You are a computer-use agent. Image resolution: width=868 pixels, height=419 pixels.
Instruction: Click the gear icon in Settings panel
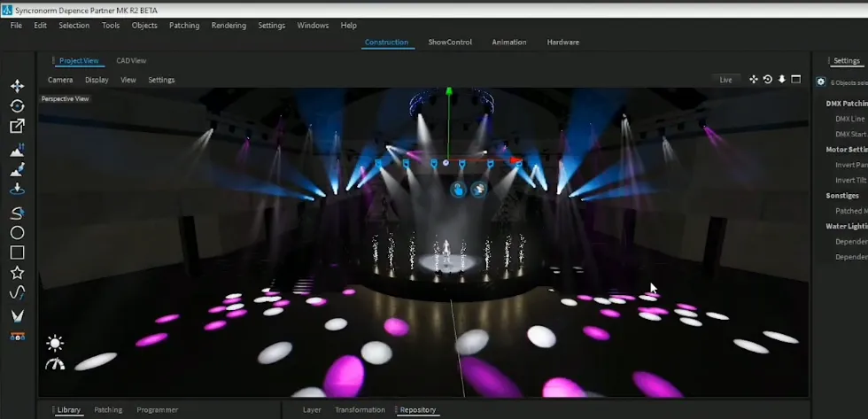click(x=821, y=81)
